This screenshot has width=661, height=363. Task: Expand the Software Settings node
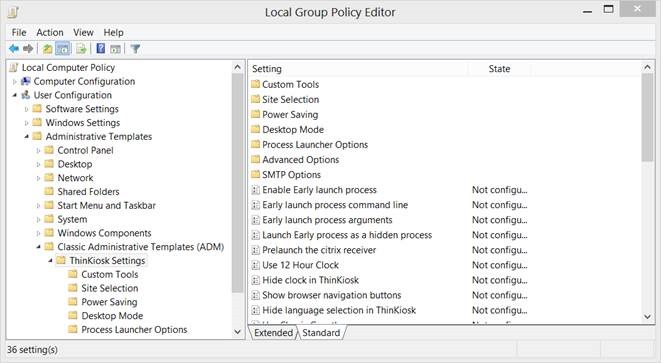pos(27,109)
